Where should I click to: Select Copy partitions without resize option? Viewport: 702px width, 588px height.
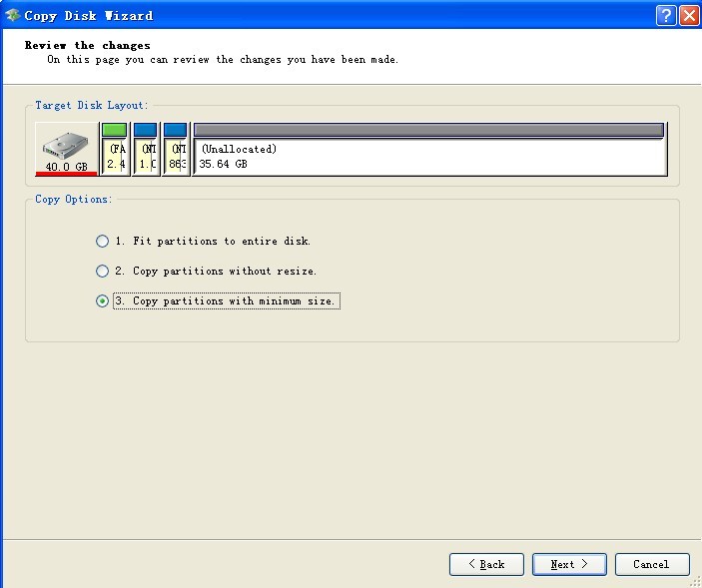point(102,271)
